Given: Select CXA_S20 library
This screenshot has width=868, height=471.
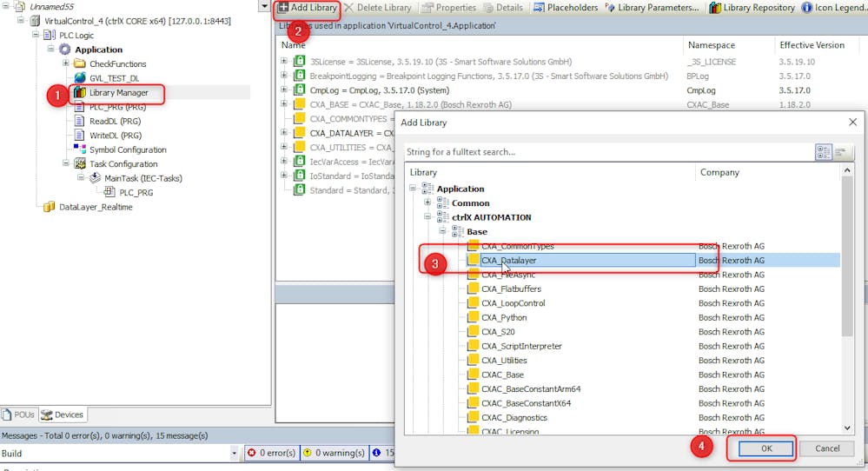Looking at the screenshot, I should pos(498,332).
